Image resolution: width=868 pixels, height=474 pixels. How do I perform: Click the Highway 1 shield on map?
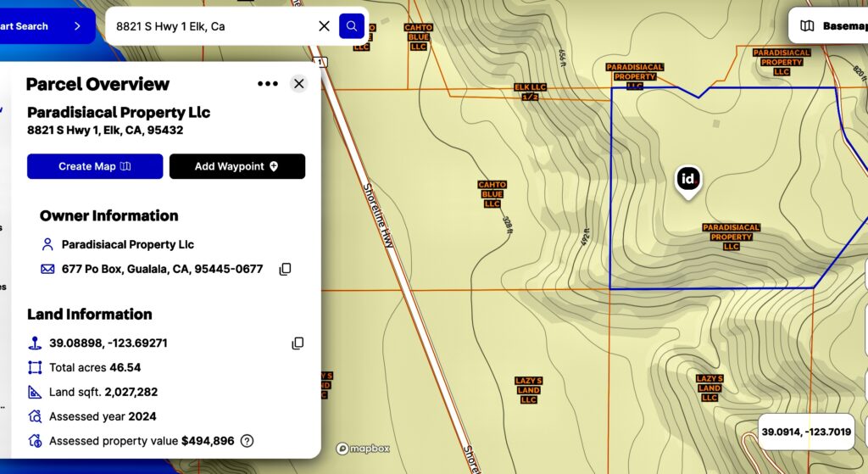319,62
